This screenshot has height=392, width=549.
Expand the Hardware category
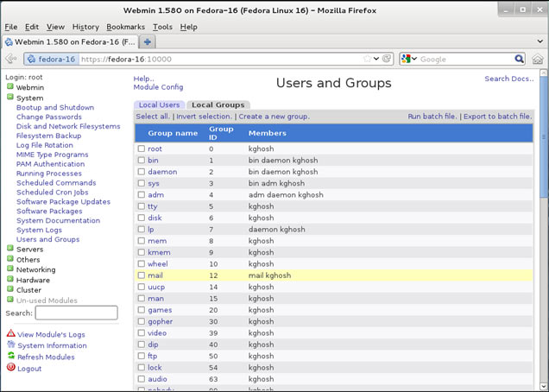click(10, 279)
